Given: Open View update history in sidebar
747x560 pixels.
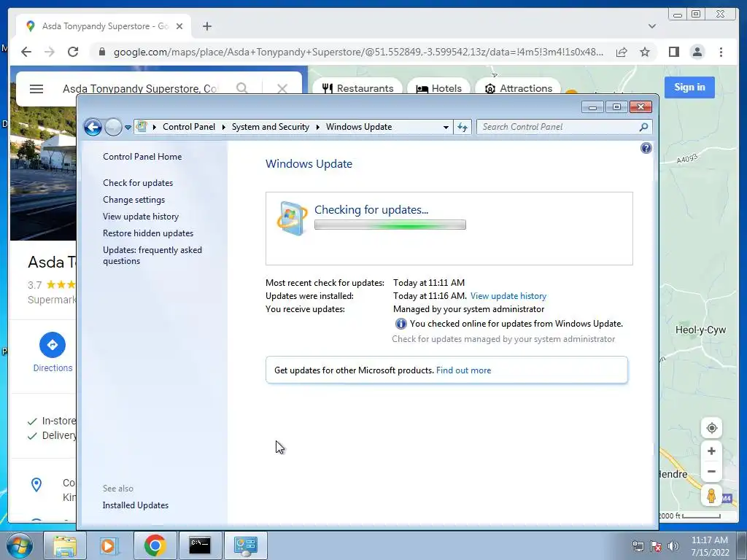Looking at the screenshot, I should [141, 216].
